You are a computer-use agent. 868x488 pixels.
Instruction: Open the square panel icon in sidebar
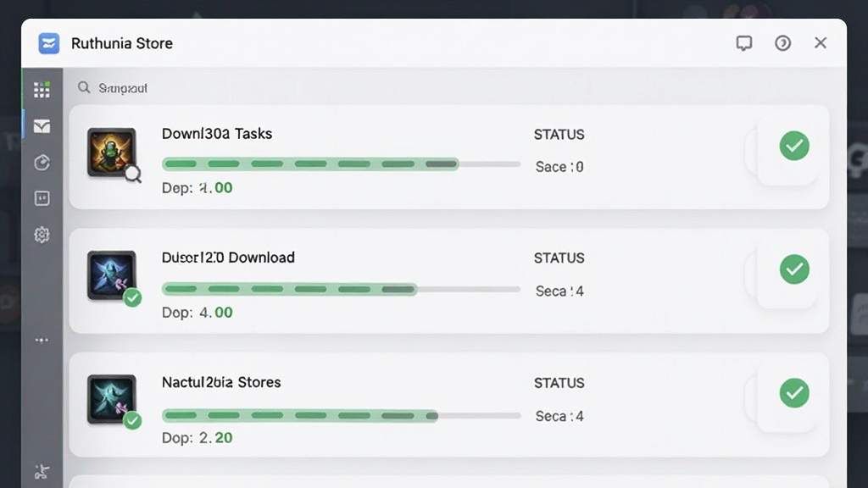coord(42,198)
